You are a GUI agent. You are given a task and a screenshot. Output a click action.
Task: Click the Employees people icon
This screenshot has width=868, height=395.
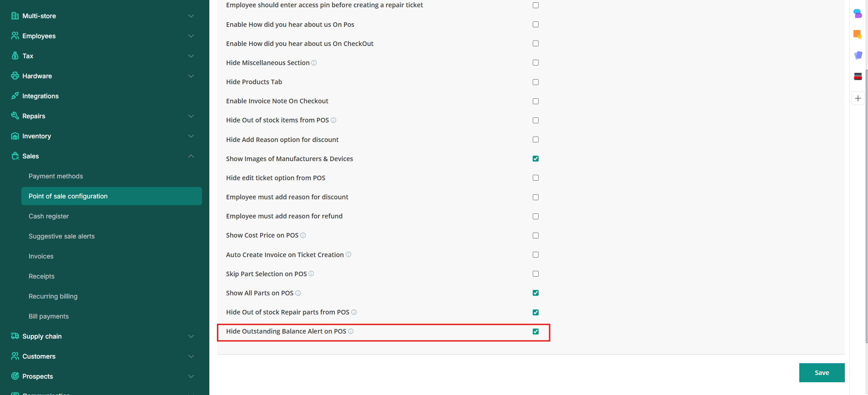click(x=15, y=36)
